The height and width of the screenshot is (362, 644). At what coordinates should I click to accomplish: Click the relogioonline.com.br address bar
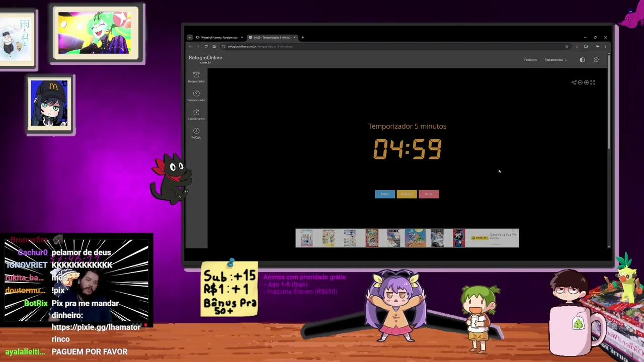tap(395, 46)
